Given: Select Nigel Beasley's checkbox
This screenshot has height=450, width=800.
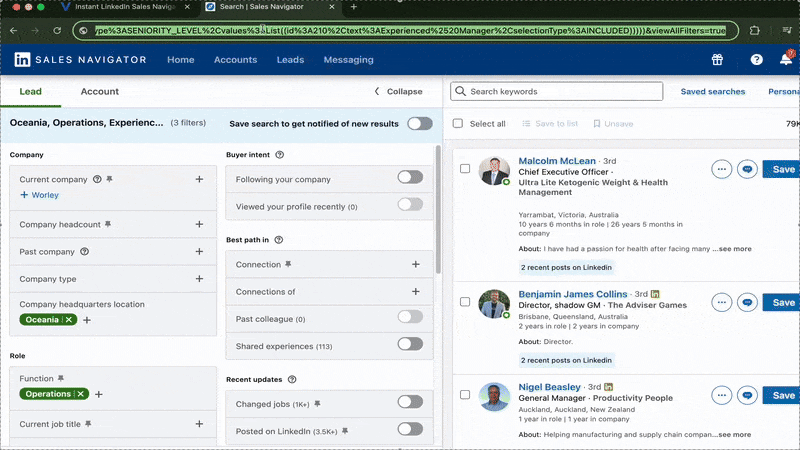Looking at the screenshot, I should [x=465, y=395].
